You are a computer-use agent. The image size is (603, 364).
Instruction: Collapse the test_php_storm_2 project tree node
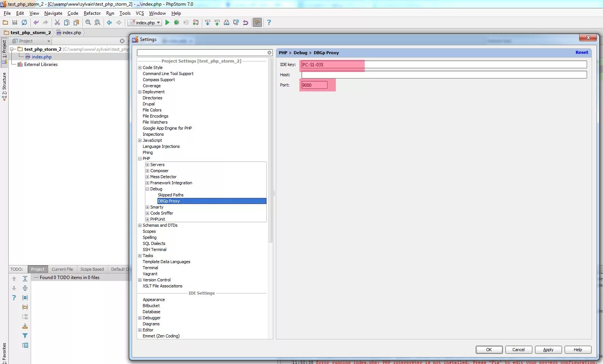tap(12, 49)
